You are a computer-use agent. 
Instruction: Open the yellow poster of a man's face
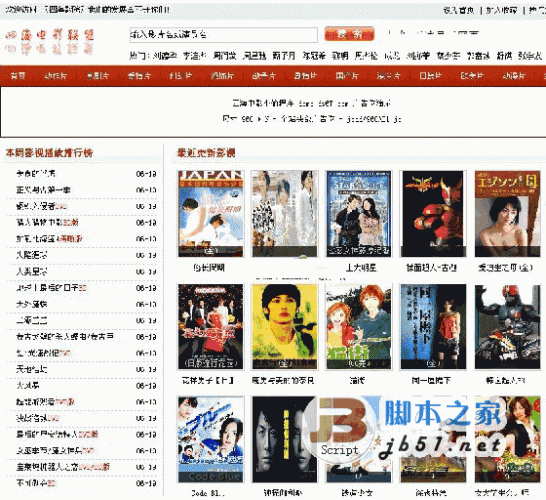click(x=285, y=326)
